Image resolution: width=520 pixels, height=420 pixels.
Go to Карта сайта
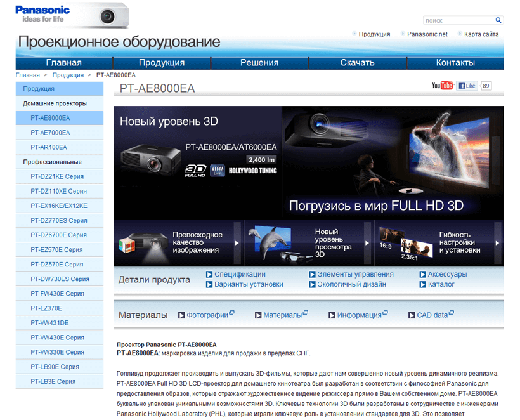point(481,34)
